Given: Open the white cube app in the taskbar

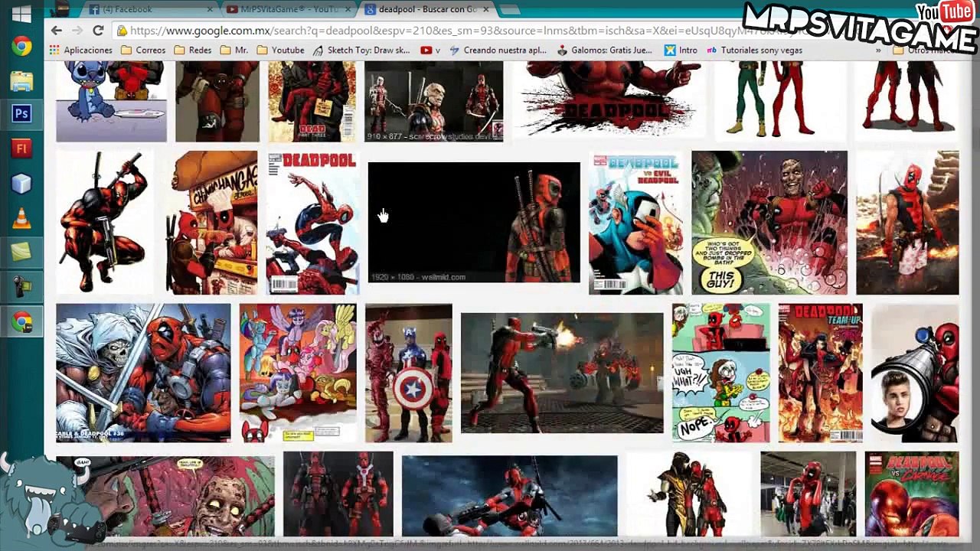Looking at the screenshot, I should pyautogui.click(x=21, y=184).
